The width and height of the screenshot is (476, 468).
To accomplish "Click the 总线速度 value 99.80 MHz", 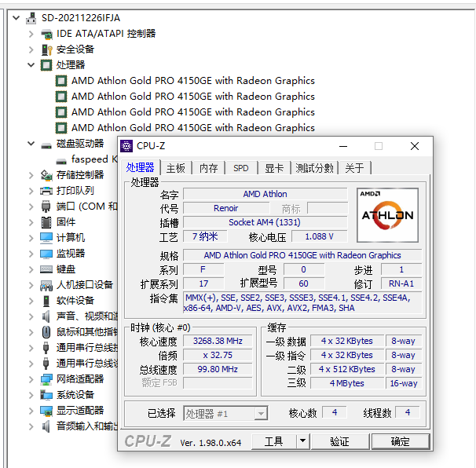I will pyautogui.click(x=218, y=369).
